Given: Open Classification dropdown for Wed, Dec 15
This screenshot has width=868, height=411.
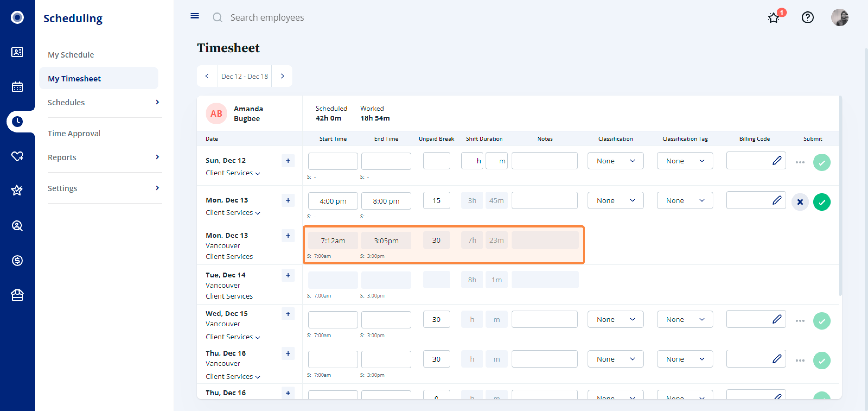Looking at the screenshot, I should pyautogui.click(x=615, y=319).
